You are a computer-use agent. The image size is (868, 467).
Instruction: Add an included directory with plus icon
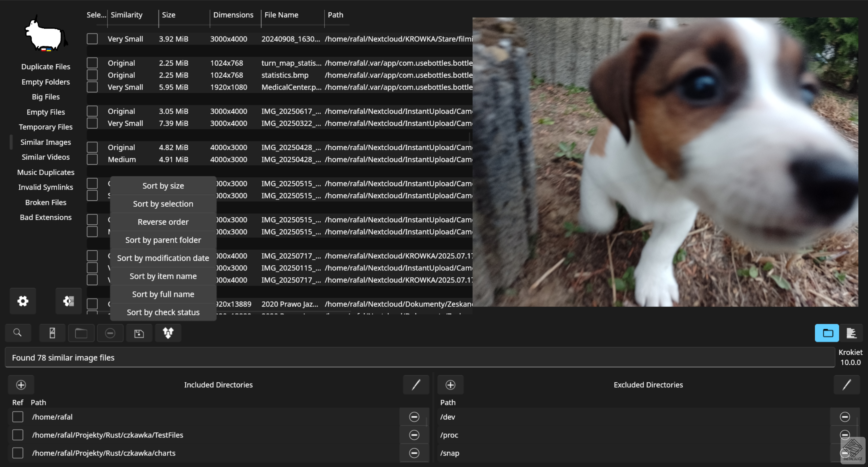click(x=21, y=385)
